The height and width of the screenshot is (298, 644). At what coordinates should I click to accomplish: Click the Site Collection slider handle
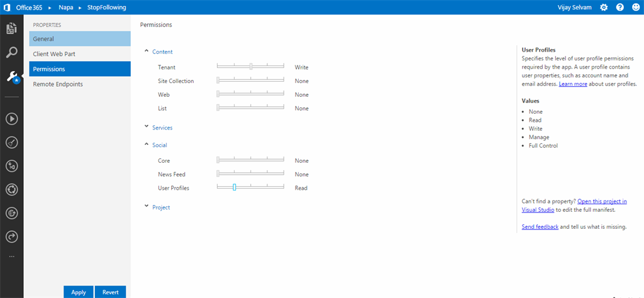click(x=218, y=81)
